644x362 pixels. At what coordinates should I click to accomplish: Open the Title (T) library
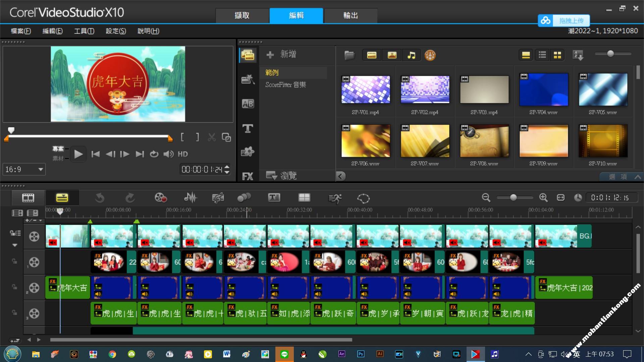pyautogui.click(x=248, y=128)
